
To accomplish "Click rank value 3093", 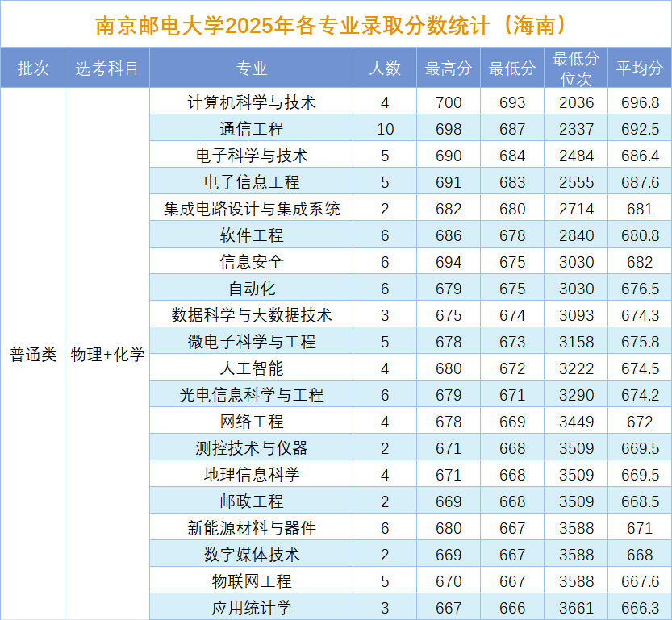I will [576, 315].
